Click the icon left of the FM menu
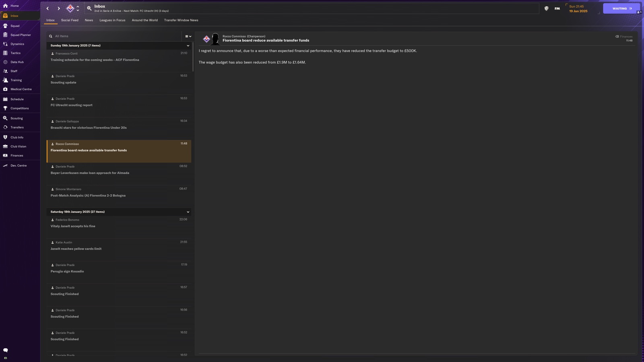Image resolution: width=644 pixels, height=362 pixels. (x=546, y=8)
